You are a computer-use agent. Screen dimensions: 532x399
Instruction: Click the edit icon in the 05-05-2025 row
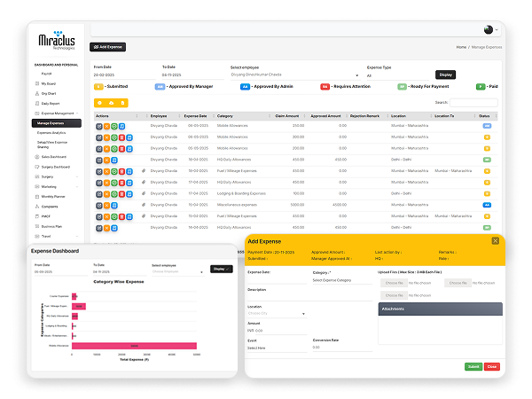pyautogui.click(x=99, y=149)
